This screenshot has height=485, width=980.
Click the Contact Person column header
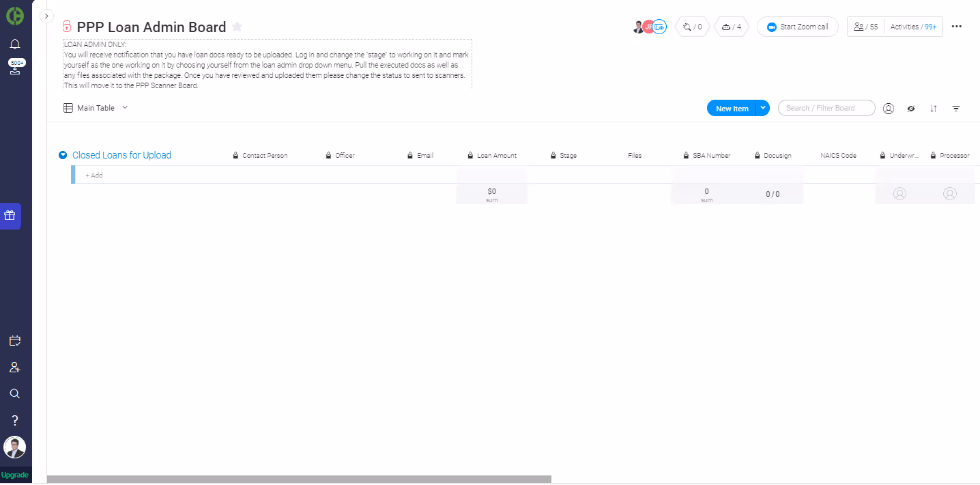[x=265, y=156]
